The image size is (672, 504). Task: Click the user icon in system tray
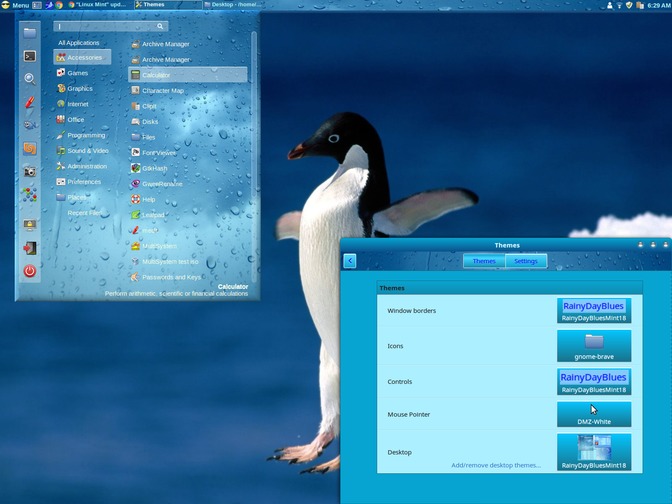609,5
